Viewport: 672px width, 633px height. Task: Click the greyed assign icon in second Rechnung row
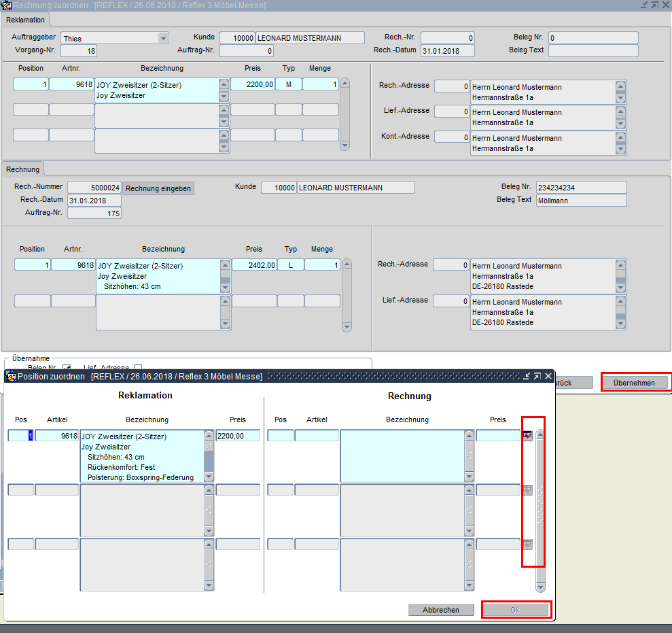527,490
